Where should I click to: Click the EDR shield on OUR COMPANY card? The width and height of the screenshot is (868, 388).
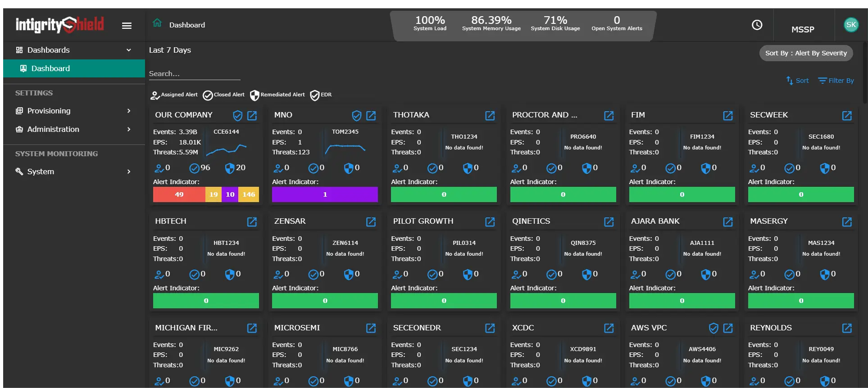(237, 116)
